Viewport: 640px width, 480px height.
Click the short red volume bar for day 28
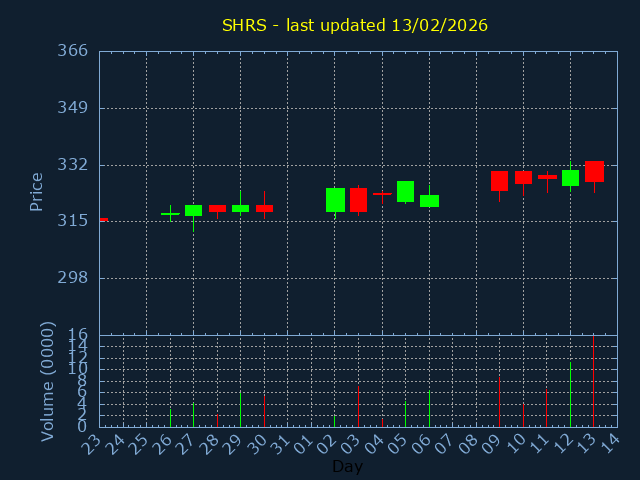click(x=217, y=420)
